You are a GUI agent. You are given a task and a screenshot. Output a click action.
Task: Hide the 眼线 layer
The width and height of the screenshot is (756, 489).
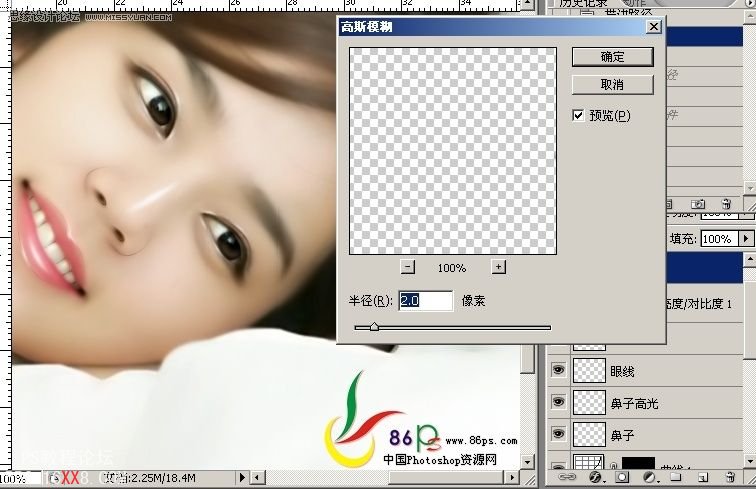(558, 370)
